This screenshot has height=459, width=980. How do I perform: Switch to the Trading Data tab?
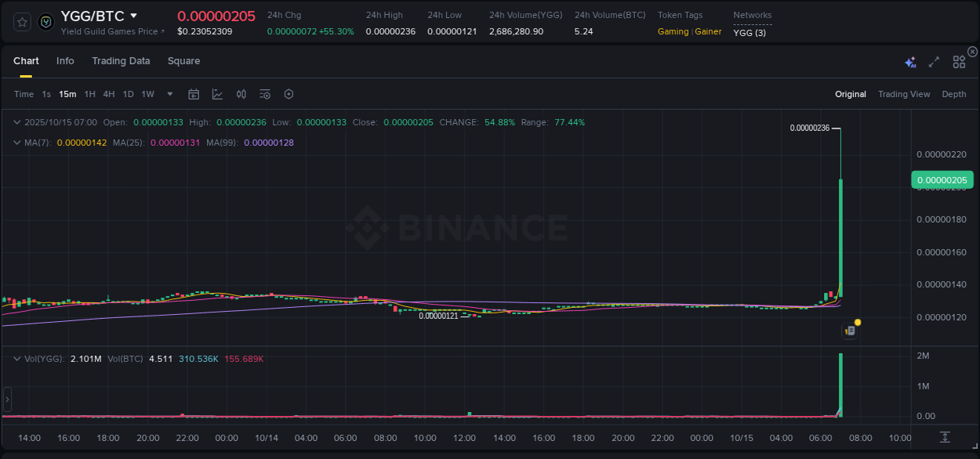[x=121, y=60]
